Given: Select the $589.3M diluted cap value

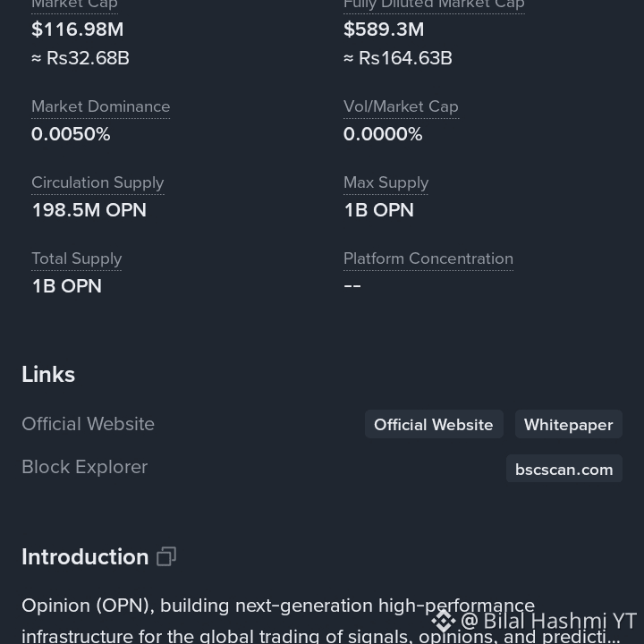Looking at the screenshot, I should point(384,30).
